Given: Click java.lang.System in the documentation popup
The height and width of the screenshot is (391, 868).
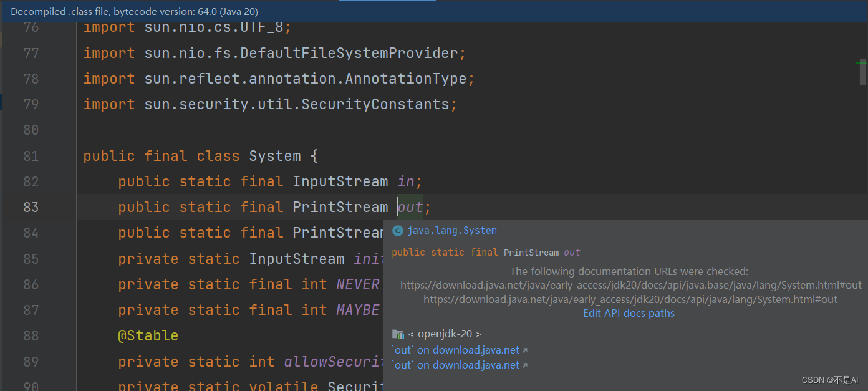Looking at the screenshot, I should click(451, 230).
